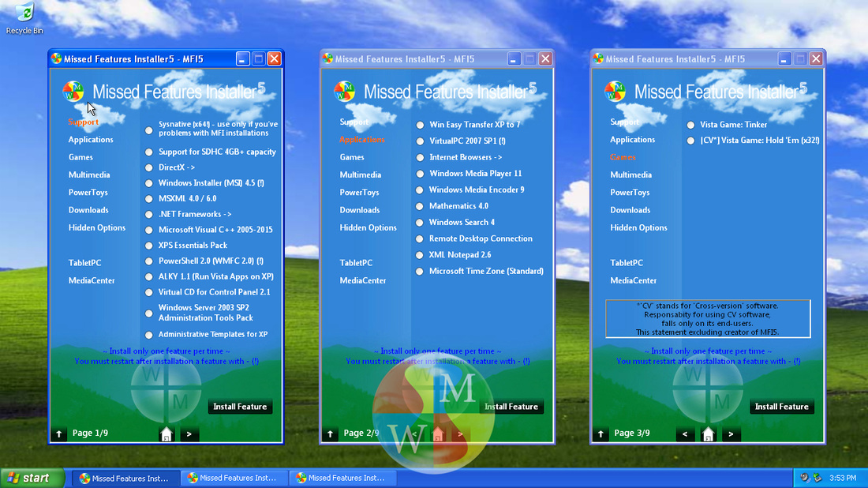Go to previous page in Page 3/9 window
Image resolution: width=868 pixels, height=488 pixels.
[x=685, y=434]
